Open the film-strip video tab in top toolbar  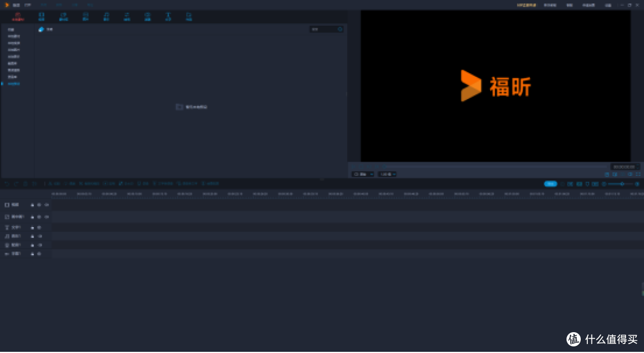point(42,17)
